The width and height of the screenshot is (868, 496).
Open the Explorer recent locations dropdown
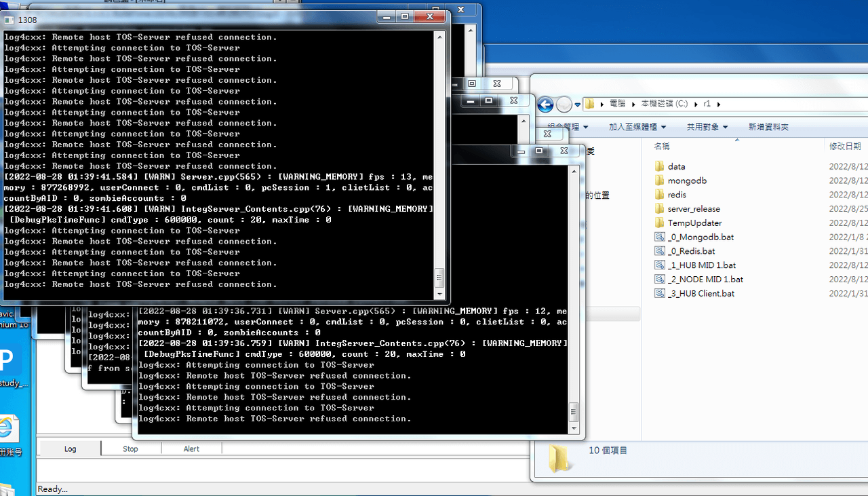coord(578,105)
